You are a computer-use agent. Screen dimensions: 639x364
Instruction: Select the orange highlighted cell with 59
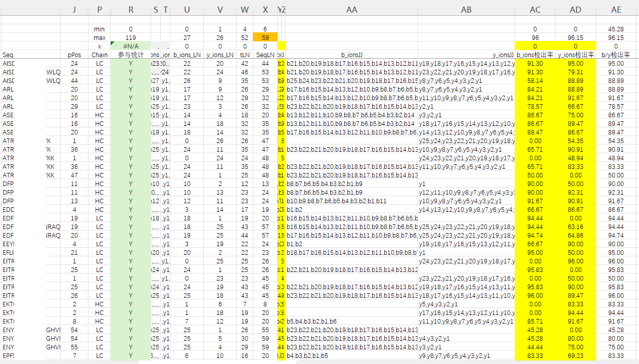coord(265,37)
